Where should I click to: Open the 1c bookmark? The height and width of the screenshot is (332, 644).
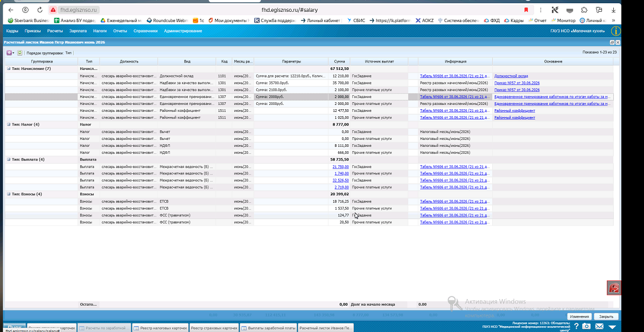click(x=199, y=20)
